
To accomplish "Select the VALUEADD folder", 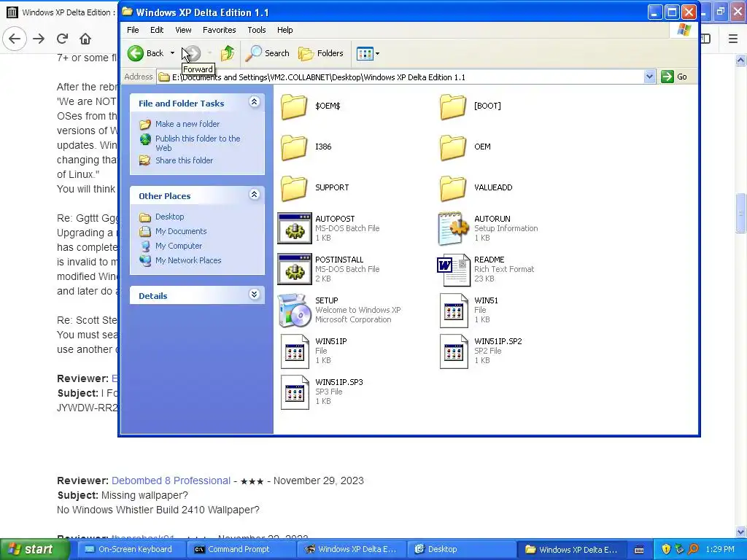I will coord(452,188).
